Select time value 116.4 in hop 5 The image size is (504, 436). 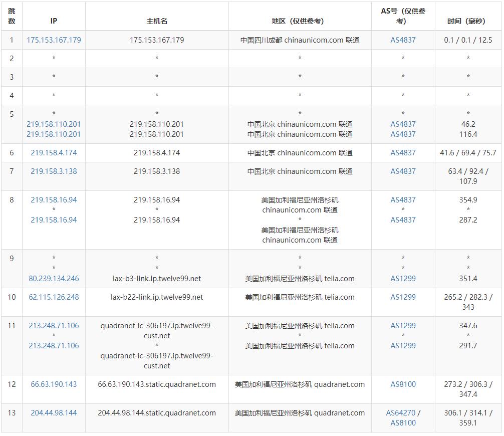[x=468, y=134]
